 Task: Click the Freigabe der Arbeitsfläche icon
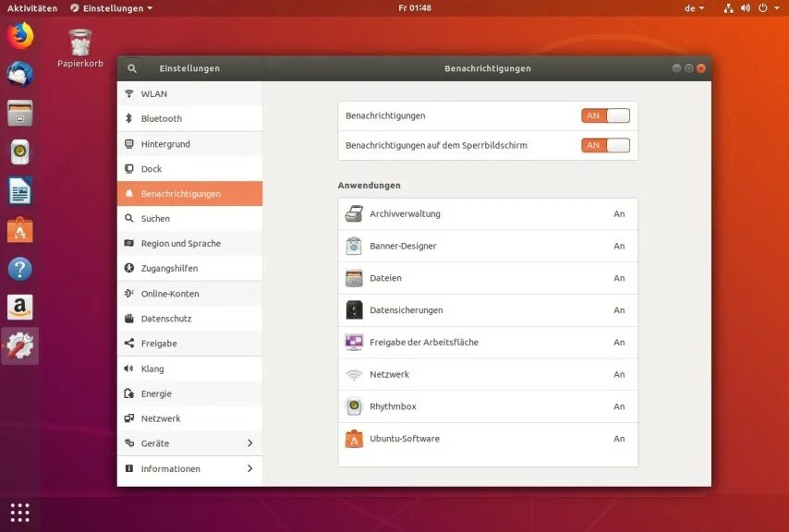[354, 343]
